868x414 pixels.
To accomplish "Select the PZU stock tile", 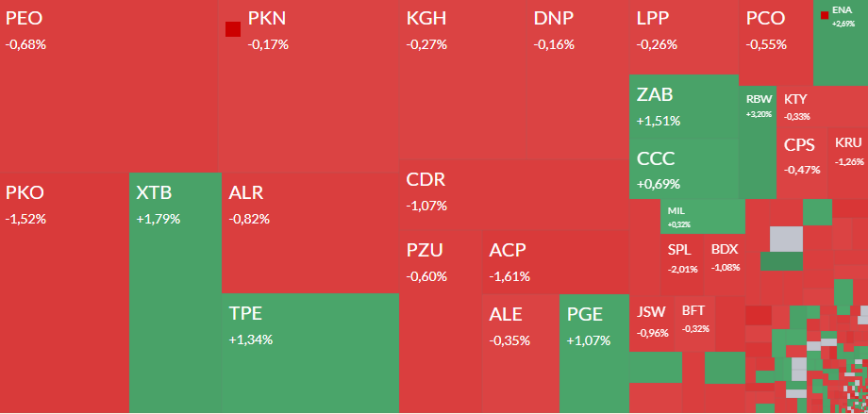I will coord(440,321).
